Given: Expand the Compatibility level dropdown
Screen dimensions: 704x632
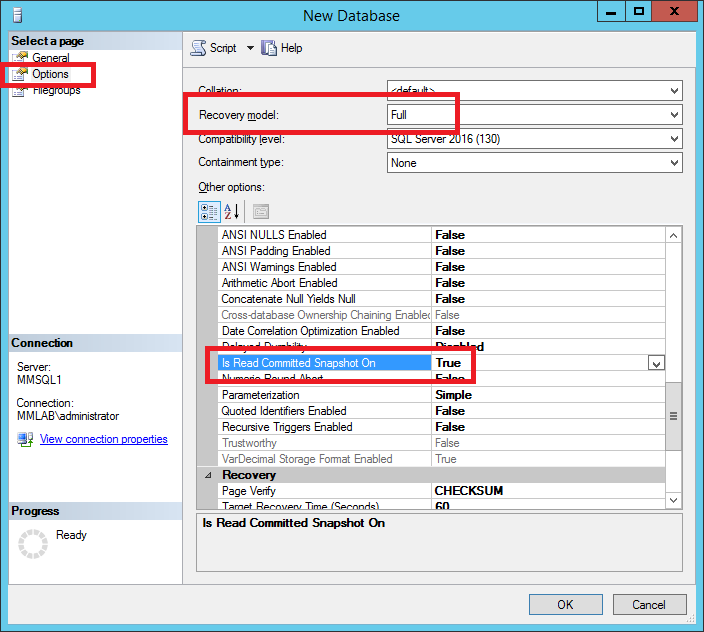Looking at the screenshot, I should point(674,139).
